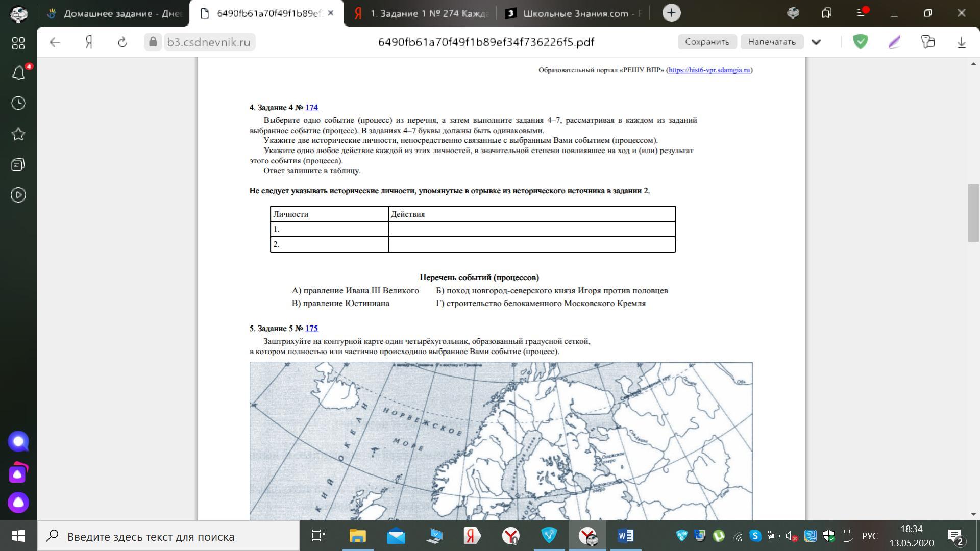Open new tab with plus button
Image resolution: width=980 pixels, height=551 pixels.
tap(672, 13)
